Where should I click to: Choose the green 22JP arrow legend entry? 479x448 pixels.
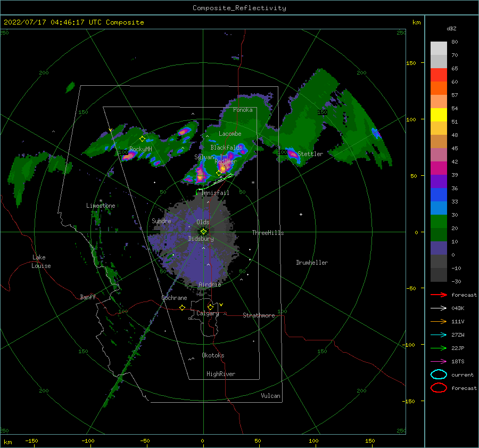click(439, 348)
